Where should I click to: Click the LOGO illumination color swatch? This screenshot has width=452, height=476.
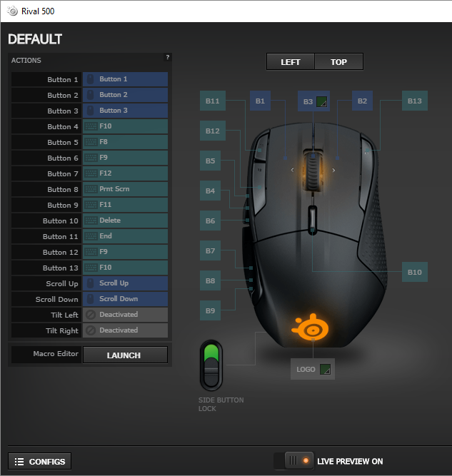click(325, 370)
